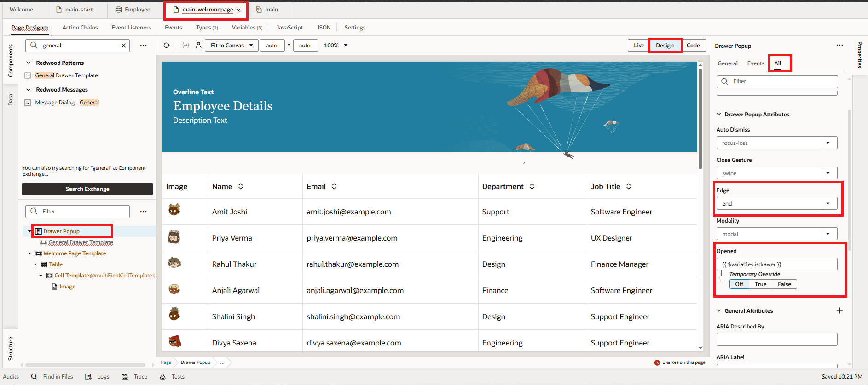Click the user roles person icon

coord(198,45)
